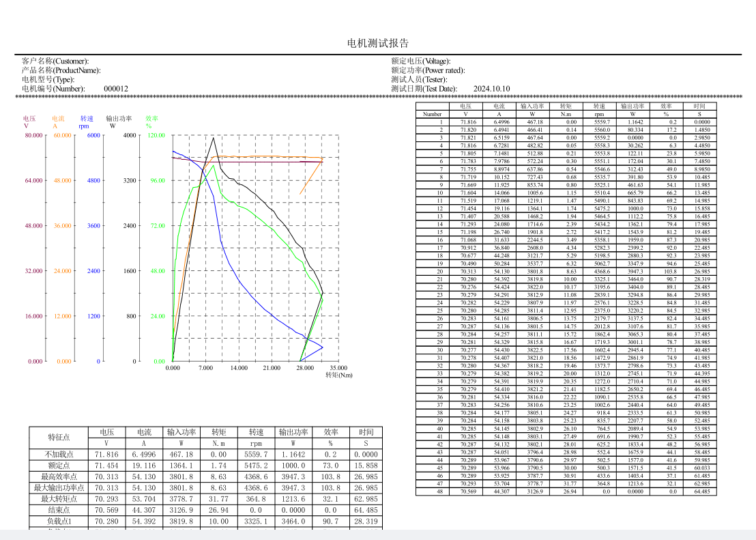Click the 负载点1 row label

click(59, 521)
